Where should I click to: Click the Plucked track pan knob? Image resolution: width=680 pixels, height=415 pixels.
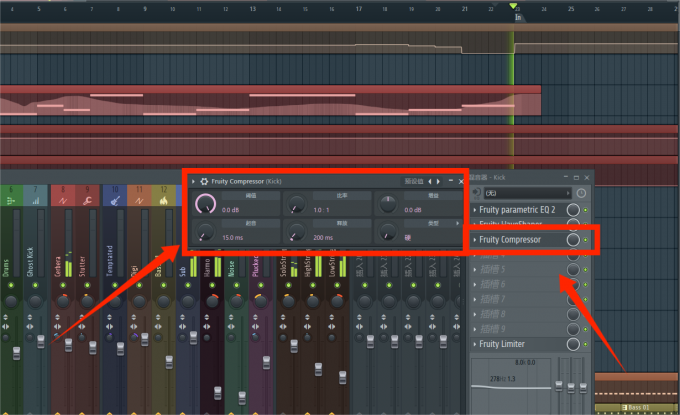pos(261,301)
